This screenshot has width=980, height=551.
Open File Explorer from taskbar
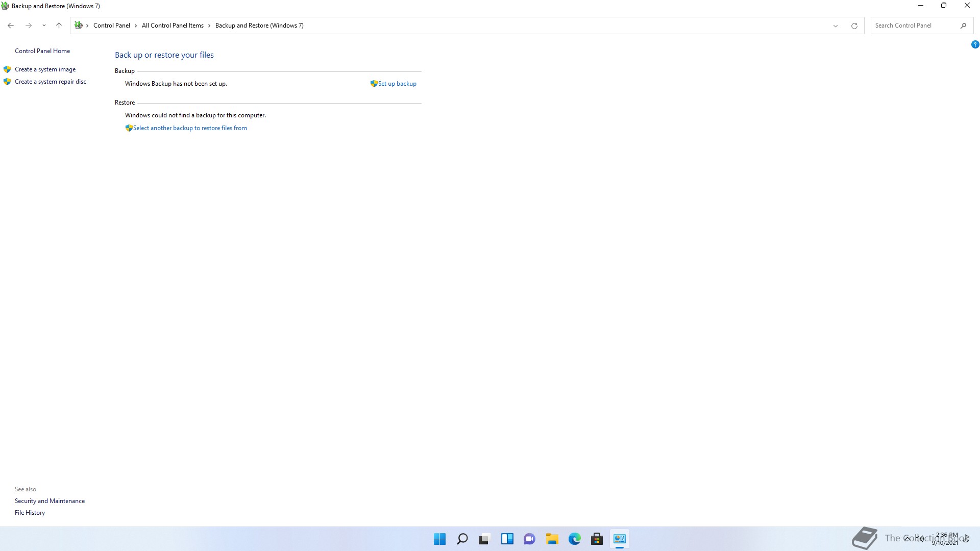tap(552, 539)
